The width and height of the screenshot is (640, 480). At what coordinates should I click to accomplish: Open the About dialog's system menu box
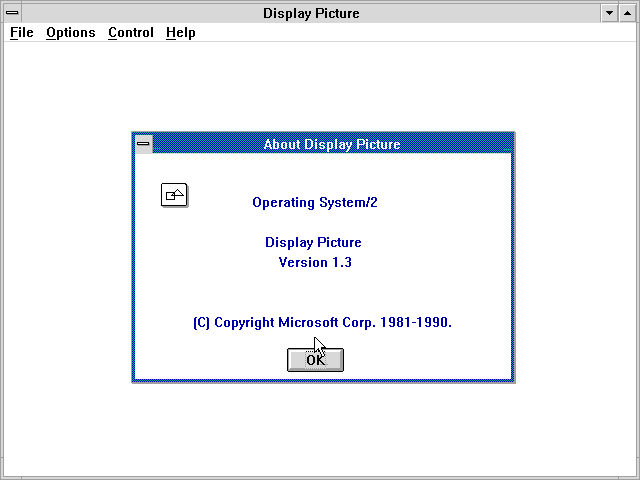[144, 144]
